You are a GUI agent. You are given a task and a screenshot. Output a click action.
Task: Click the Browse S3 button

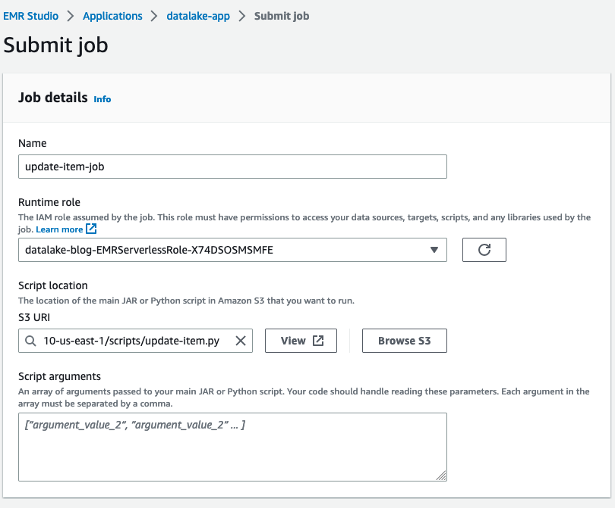pos(404,341)
